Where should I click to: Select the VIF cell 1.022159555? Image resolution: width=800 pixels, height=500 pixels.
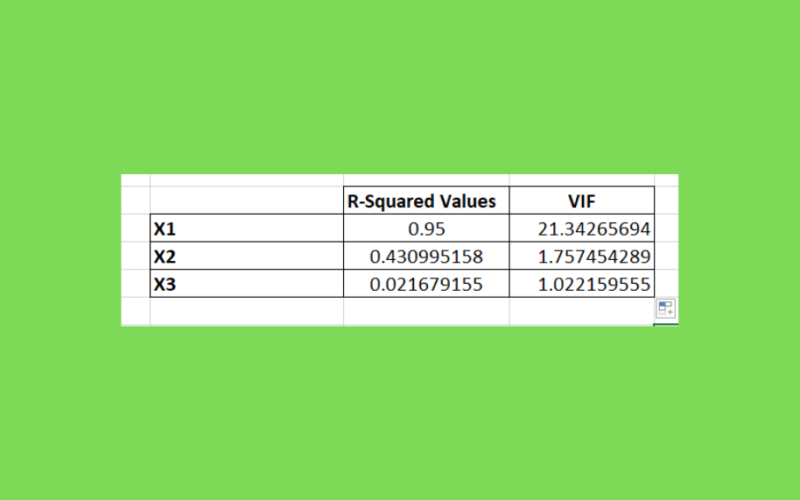click(x=582, y=283)
